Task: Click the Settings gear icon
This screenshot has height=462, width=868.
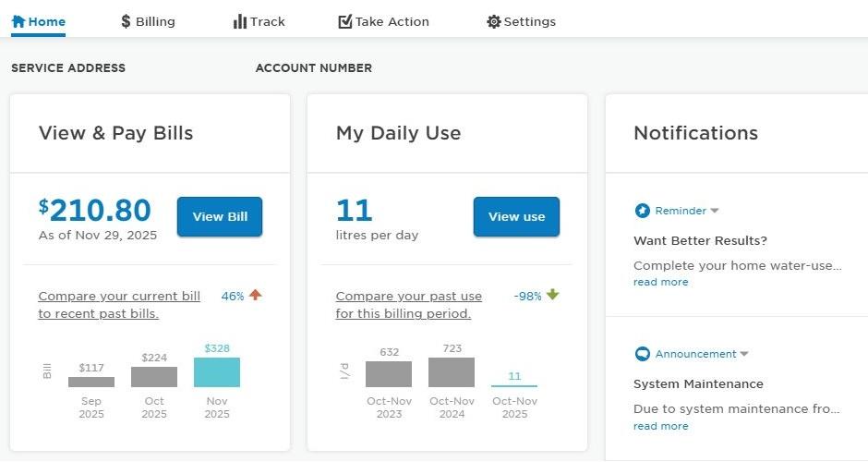Action: tap(493, 21)
